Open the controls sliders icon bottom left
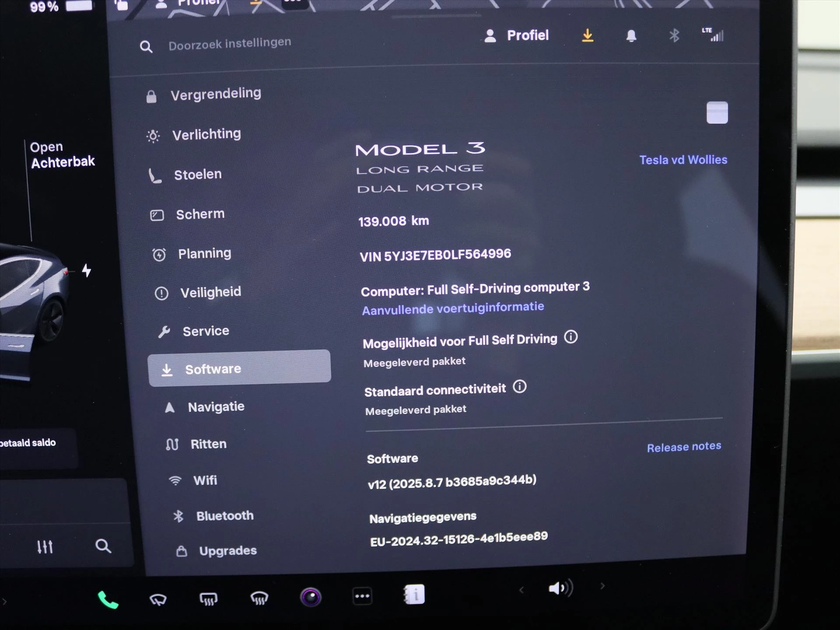This screenshot has height=630, width=840. tap(45, 546)
